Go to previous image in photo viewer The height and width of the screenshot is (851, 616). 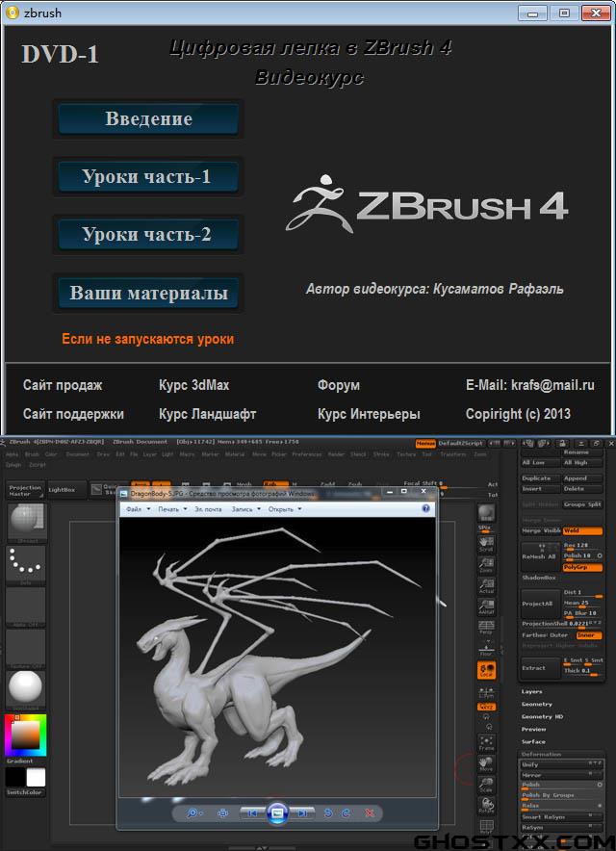pyautogui.click(x=253, y=813)
